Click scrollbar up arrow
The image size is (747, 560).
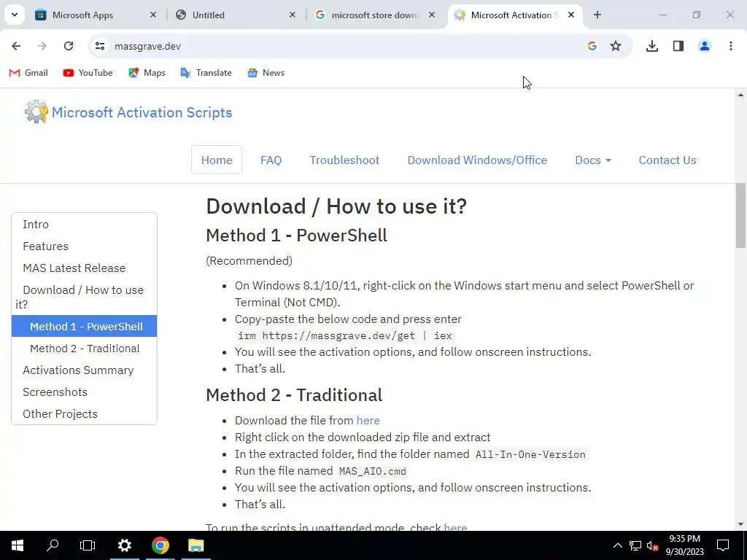(x=740, y=95)
